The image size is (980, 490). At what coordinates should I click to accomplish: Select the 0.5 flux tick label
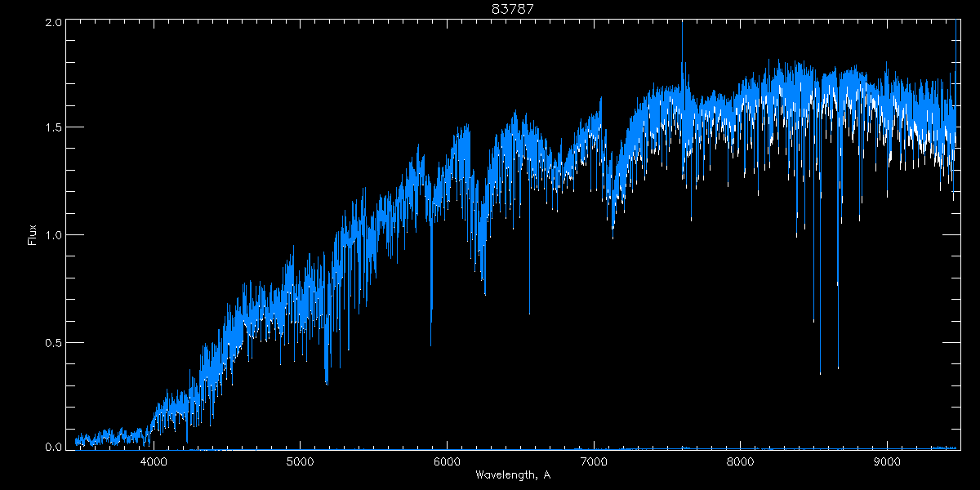(x=51, y=342)
